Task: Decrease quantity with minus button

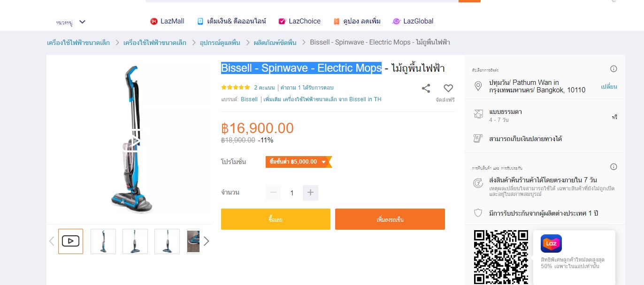Action: 274,193
